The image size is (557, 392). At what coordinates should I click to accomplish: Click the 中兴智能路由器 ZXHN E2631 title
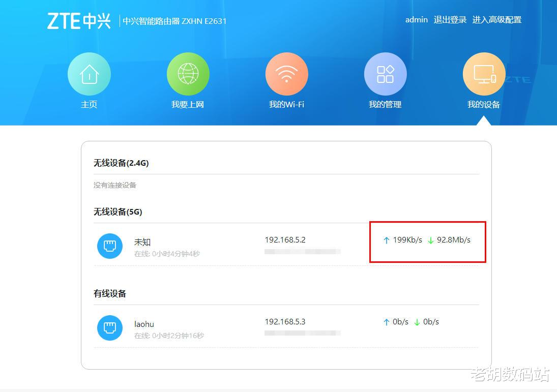tap(175, 21)
